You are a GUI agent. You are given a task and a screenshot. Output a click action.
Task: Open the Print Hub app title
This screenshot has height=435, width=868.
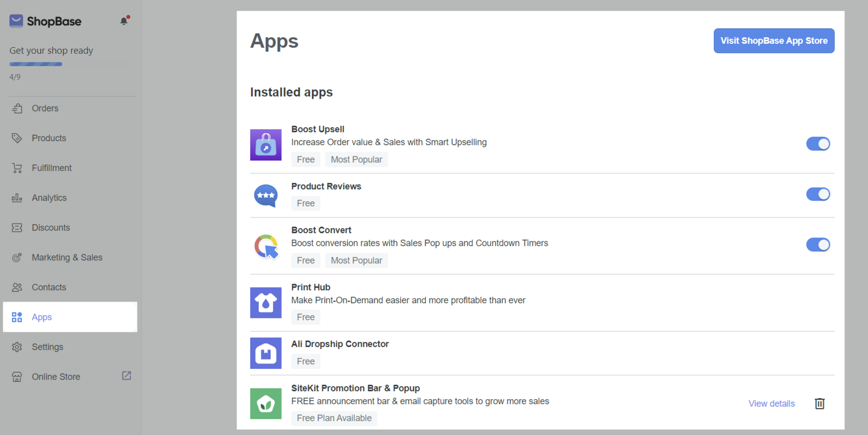tap(311, 287)
